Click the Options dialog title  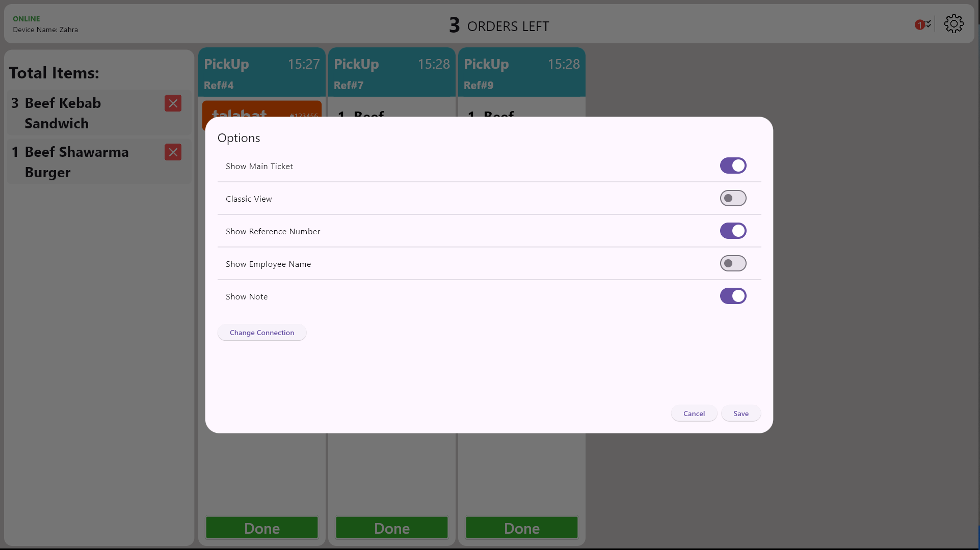(x=239, y=138)
